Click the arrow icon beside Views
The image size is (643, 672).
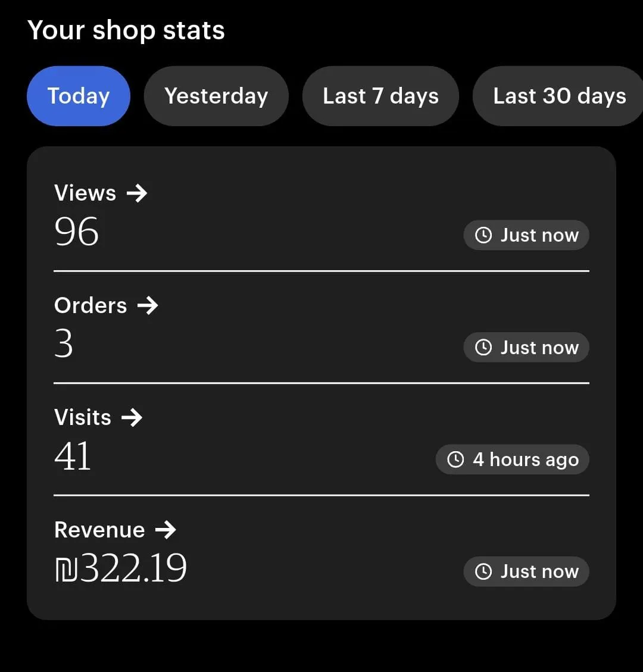click(x=137, y=193)
